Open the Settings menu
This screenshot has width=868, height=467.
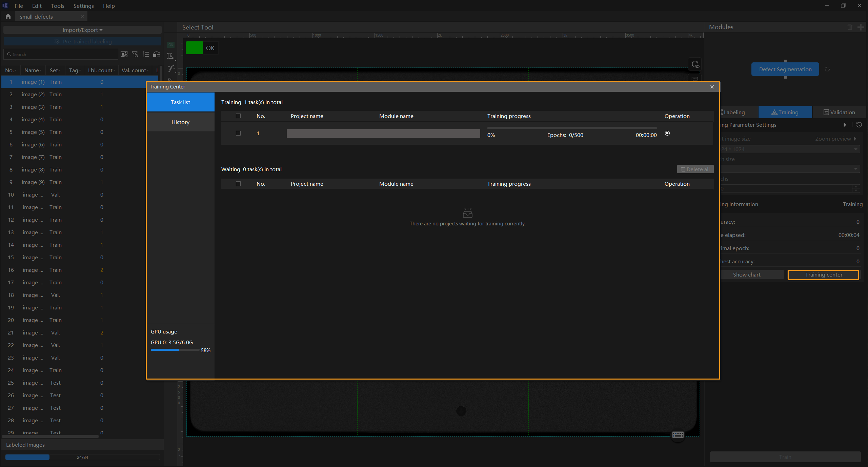(83, 6)
